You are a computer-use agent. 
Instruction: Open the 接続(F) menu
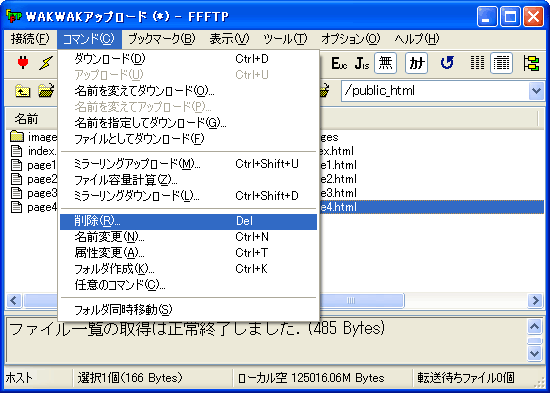[30, 39]
